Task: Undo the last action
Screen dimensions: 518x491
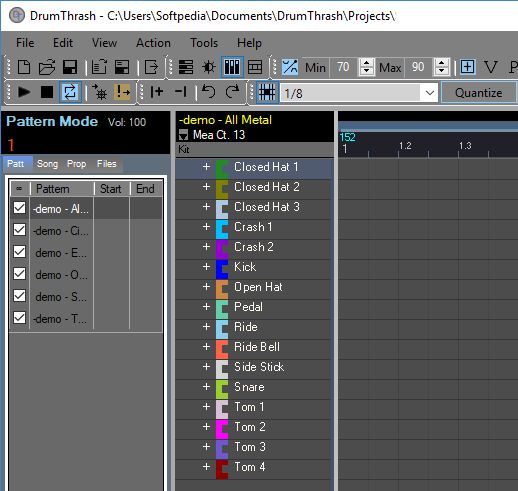Action: click(209, 92)
